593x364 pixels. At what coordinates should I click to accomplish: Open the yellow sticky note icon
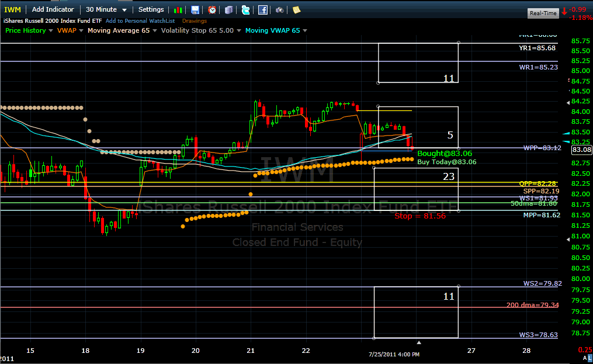coord(297,10)
